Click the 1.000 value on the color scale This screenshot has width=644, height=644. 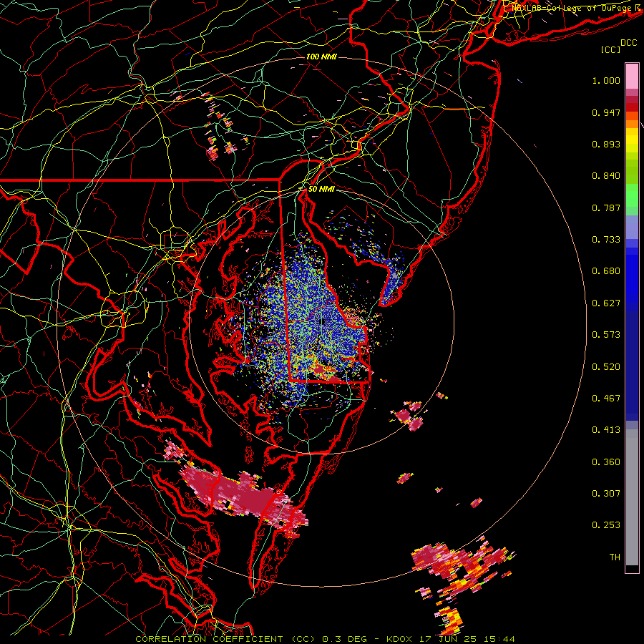606,80
